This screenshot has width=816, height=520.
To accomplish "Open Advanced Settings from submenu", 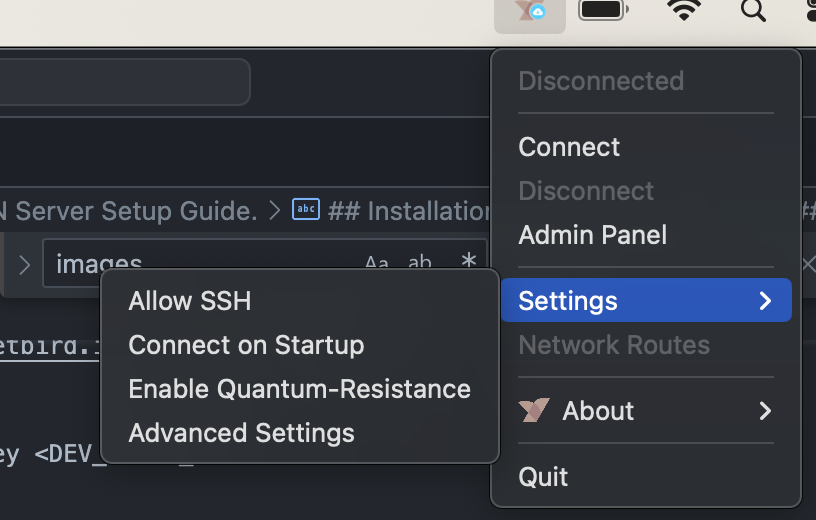I will pyautogui.click(x=241, y=433).
